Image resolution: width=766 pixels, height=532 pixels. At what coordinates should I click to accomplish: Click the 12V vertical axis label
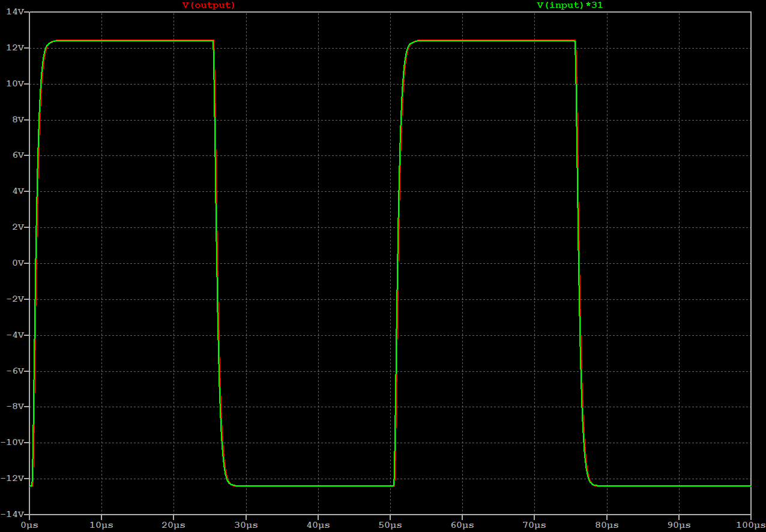(x=14, y=48)
